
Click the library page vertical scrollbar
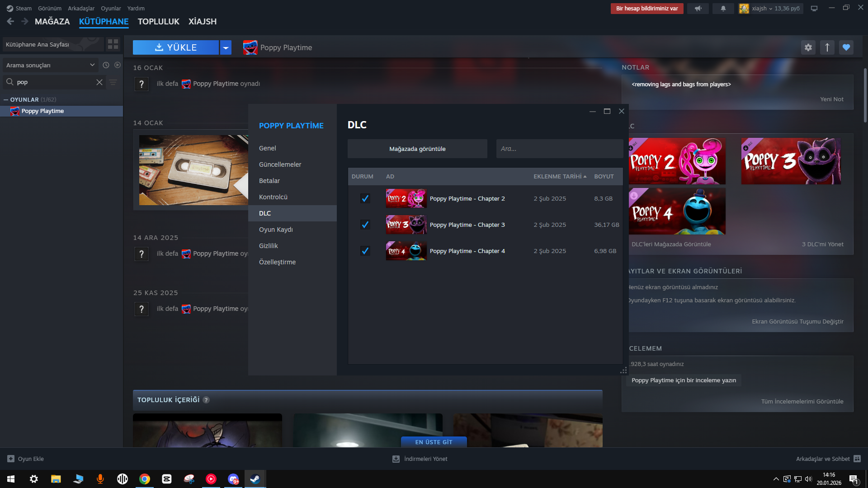click(x=865, y=95)
